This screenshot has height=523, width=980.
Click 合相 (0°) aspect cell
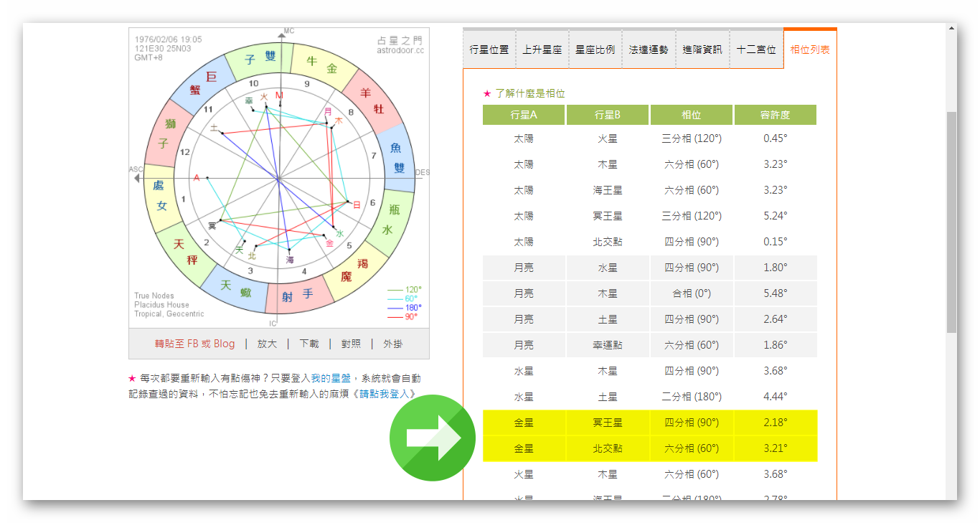point(692,293)
